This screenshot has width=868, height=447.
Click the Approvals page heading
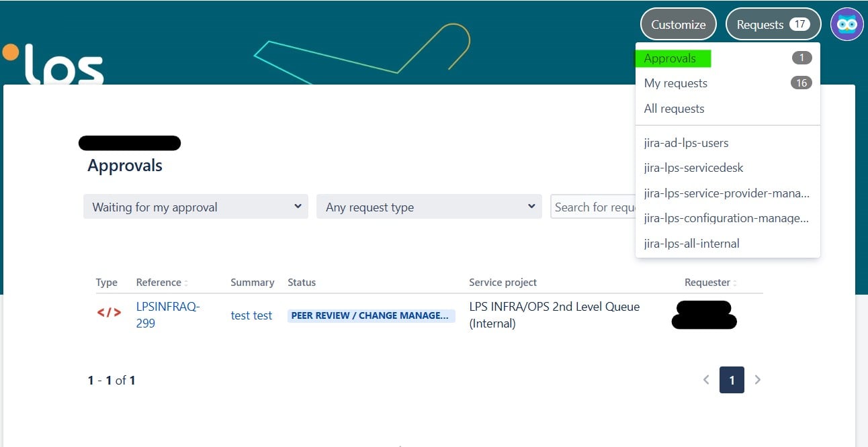coord(125,166)
